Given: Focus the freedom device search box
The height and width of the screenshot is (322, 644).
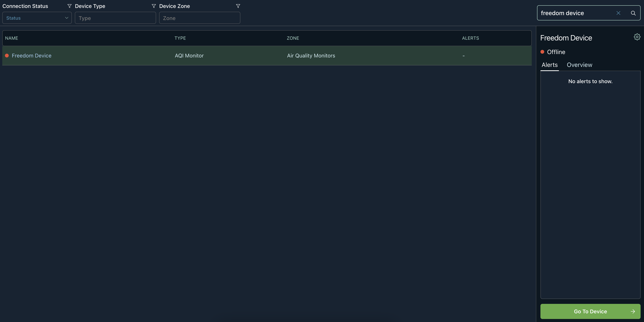Looking at the screenshot, I should (x=575, y=13).
